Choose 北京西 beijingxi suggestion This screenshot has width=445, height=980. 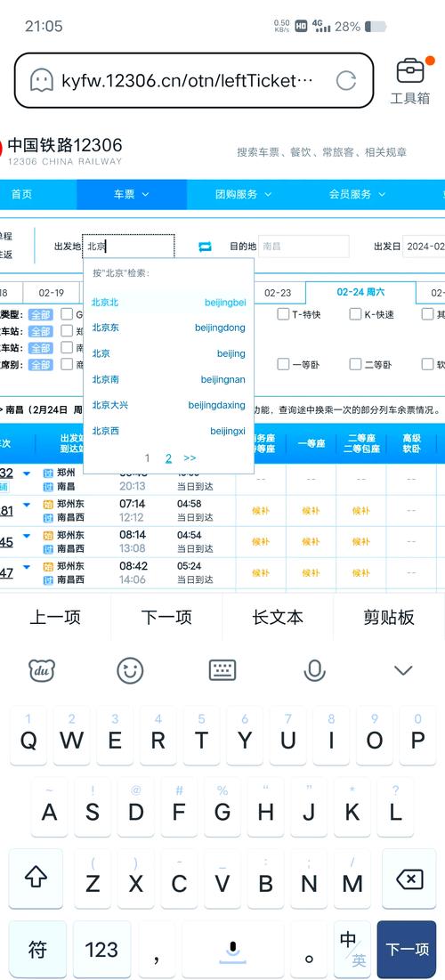pyautogui.click(x=169, y=431)
